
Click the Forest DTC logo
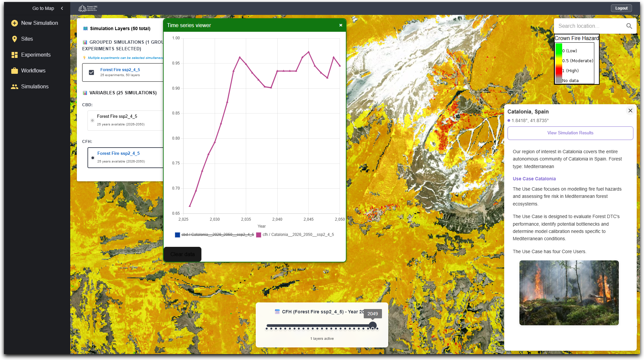[88, 8]
